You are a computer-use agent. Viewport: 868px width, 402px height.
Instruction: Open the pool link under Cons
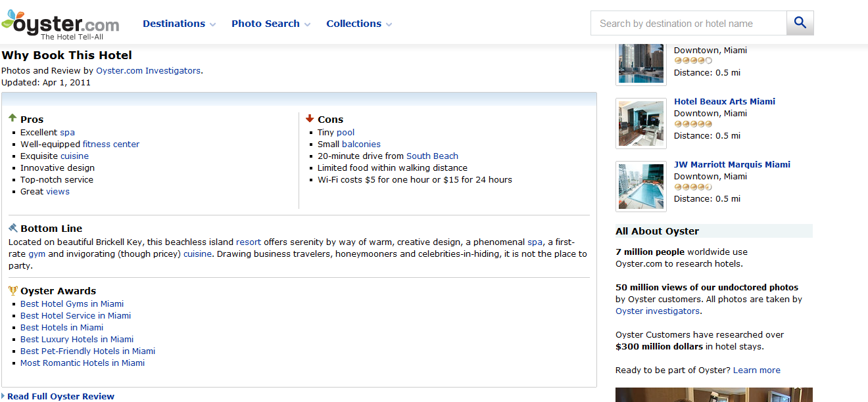tap(346, 132)
